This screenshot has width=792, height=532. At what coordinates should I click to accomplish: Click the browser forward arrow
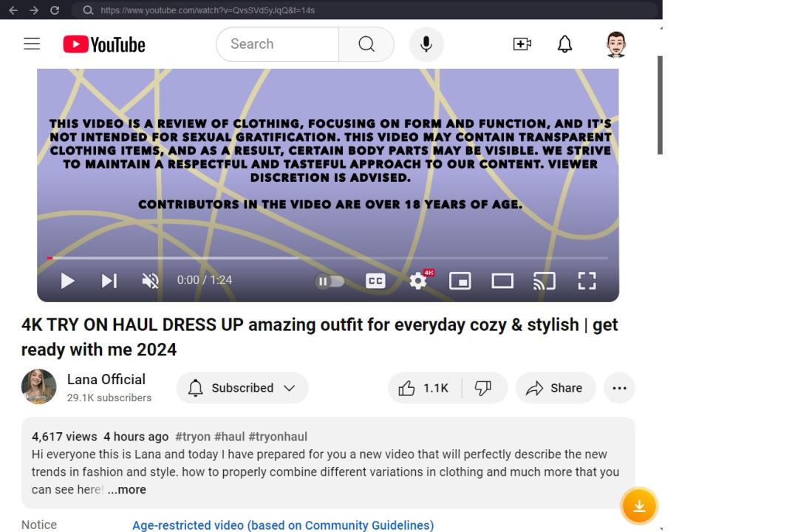[x=34, y=10]
